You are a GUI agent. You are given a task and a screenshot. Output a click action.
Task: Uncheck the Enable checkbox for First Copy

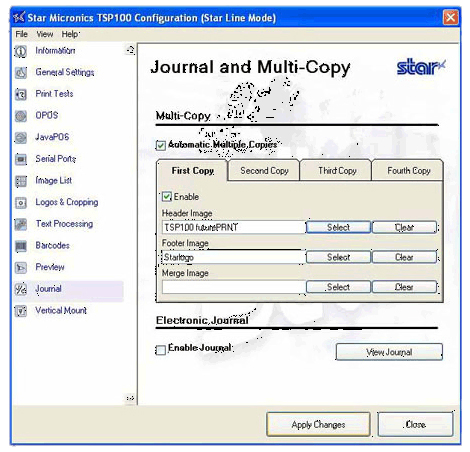167,197
